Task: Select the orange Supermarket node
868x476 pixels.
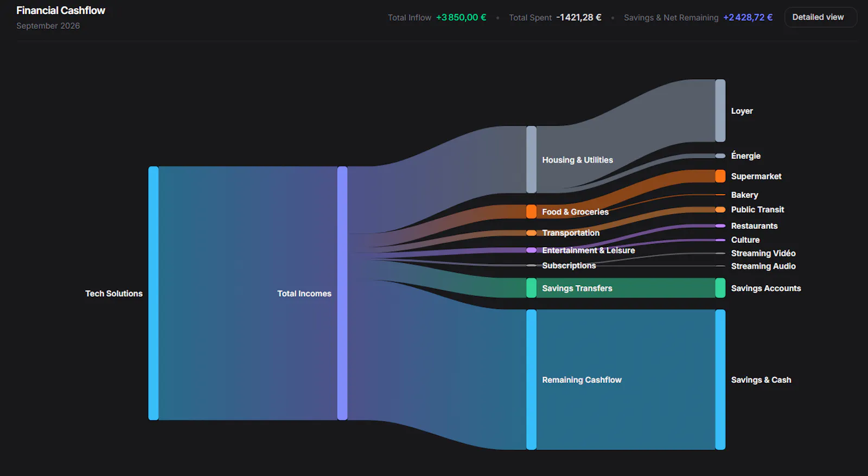Action: tap(720, 176)
